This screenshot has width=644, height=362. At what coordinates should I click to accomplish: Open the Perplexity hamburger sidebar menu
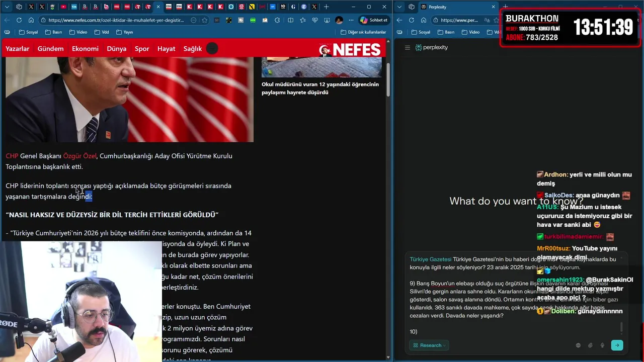tap(408, 47)
